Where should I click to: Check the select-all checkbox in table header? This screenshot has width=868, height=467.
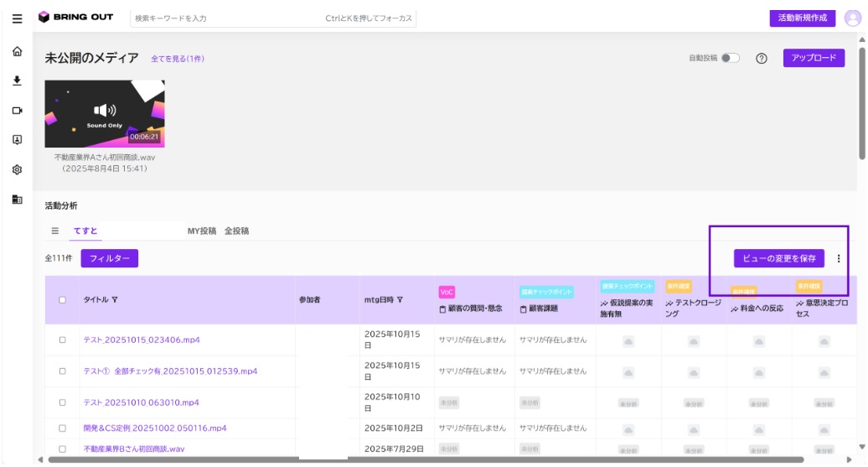[x=63, y=299]
